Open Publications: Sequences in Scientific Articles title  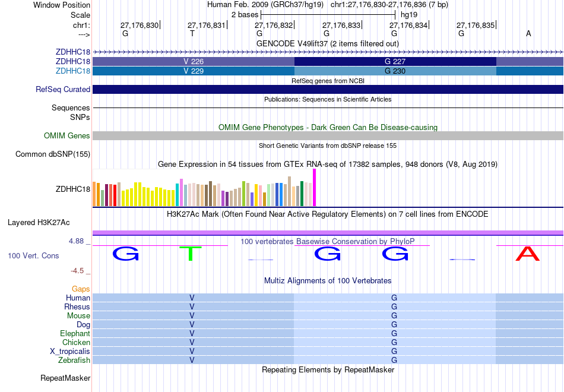[x=328, y=99]
